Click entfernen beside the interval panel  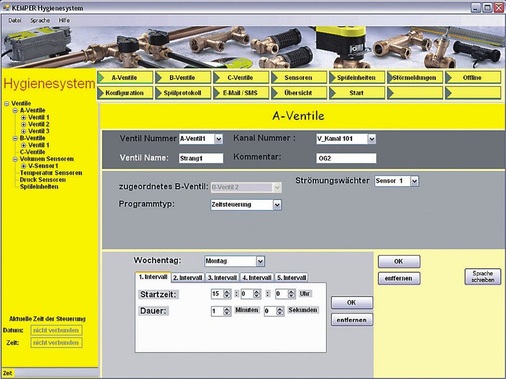coord(352,320)
